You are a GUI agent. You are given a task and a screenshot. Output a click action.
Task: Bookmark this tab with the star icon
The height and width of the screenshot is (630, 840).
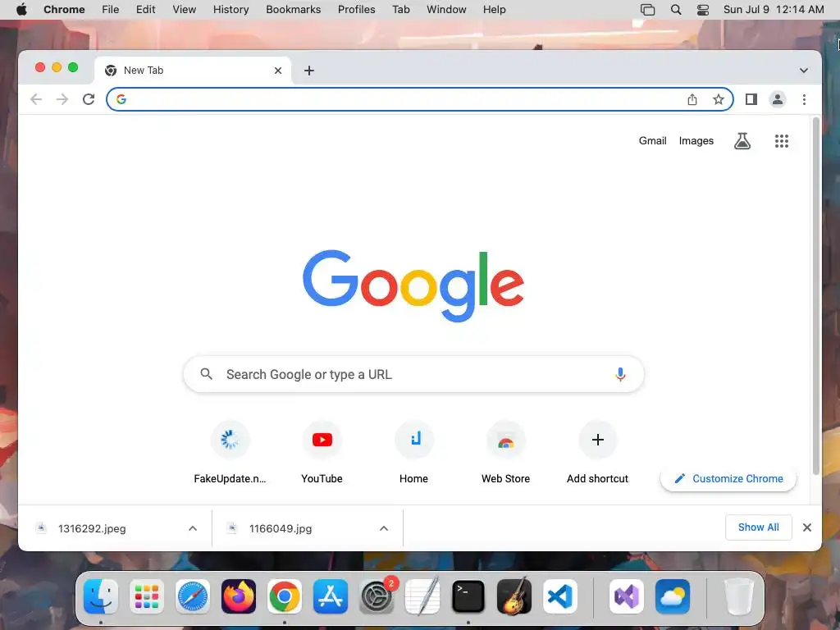[719, 99]
